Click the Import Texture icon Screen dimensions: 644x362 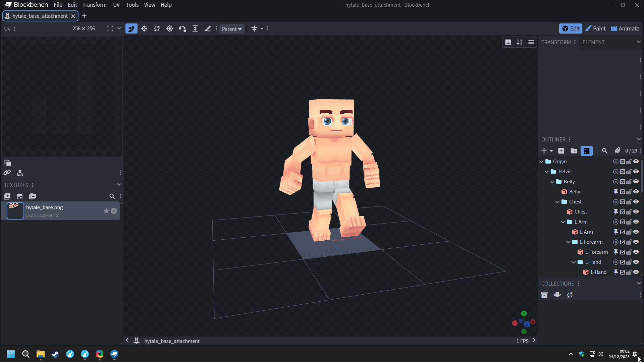[7, 196]
